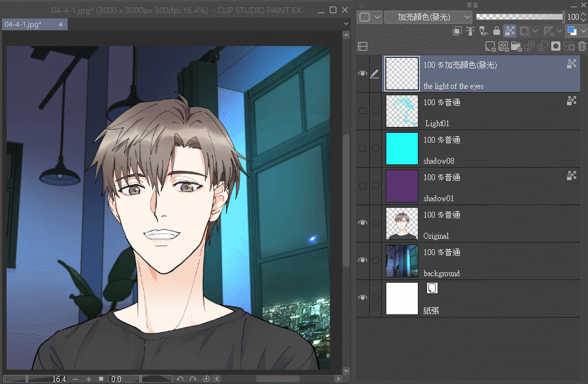Viewport: 588px width, 384px height.
Task: Click transfer to lower layer icon
Action: point(530,46)
